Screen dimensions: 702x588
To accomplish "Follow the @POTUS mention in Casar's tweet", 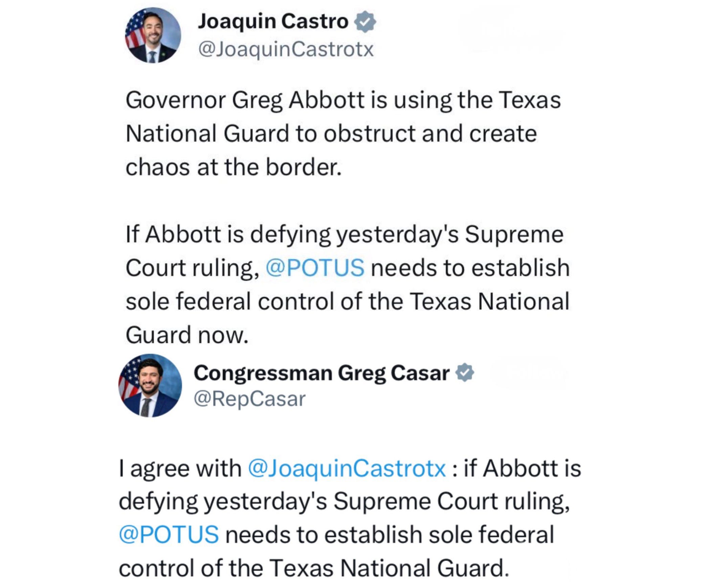I will point(169,534).
